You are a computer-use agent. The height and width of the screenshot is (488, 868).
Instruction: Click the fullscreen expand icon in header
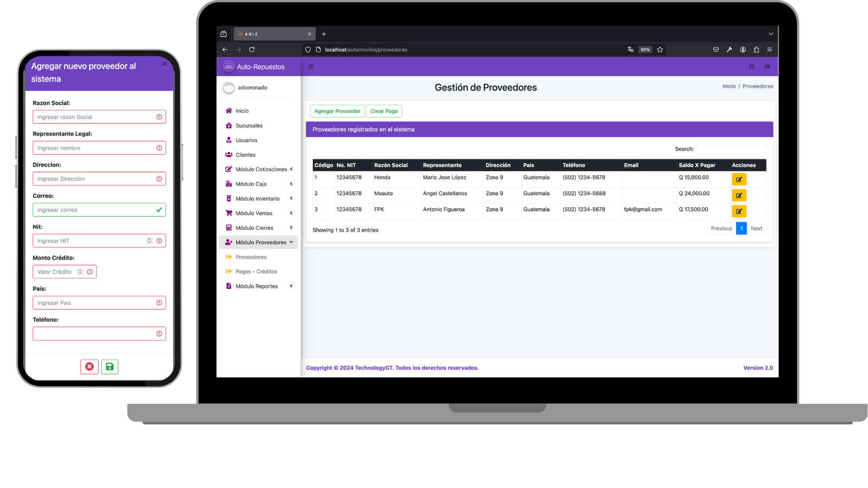pyautogui.click(x=751, y=67)
